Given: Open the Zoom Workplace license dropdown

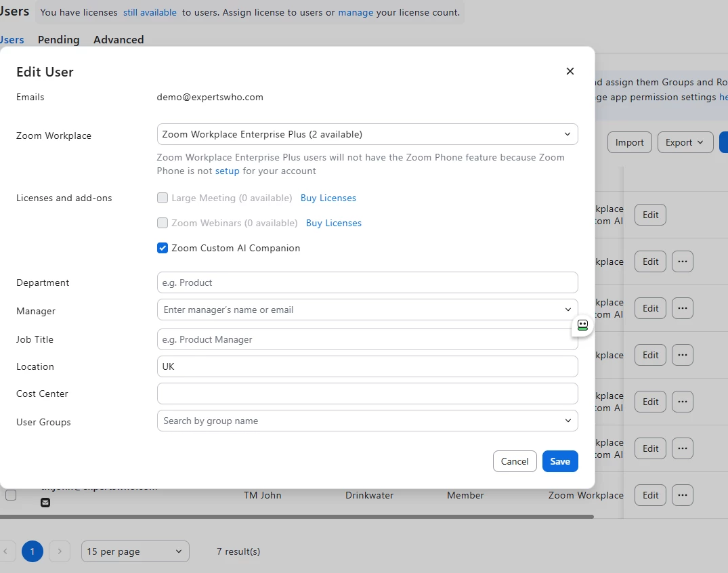Looking at the screenshot, I should pos(367,134).
